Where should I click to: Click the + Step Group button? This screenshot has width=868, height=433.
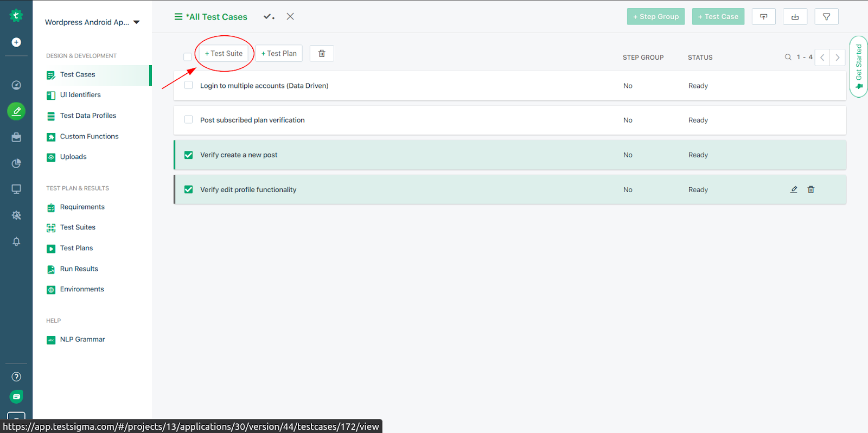[656, 17]
